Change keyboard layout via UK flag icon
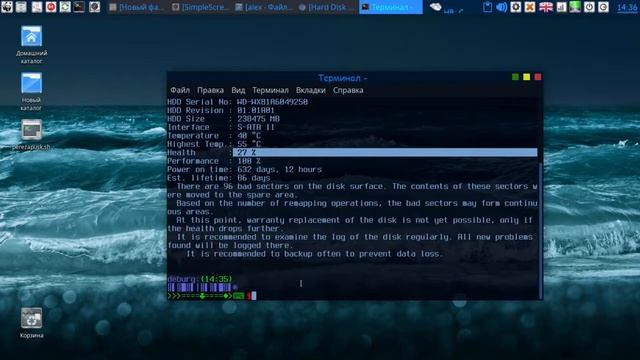This screenshot has width=640, height=360. pyautogui.click(x=546, y=7)
